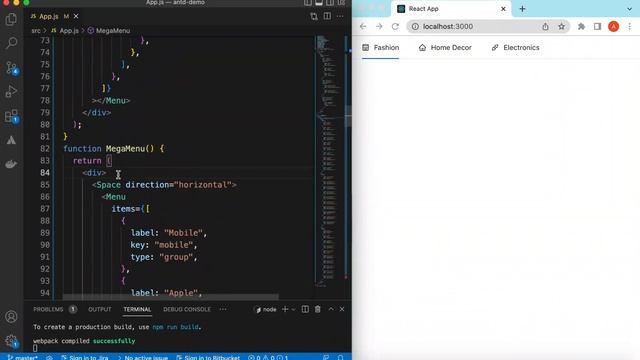The width and height of the screenshot is (640, 360).
Task: Switch to the Debug Console tab
Action: 187,309
